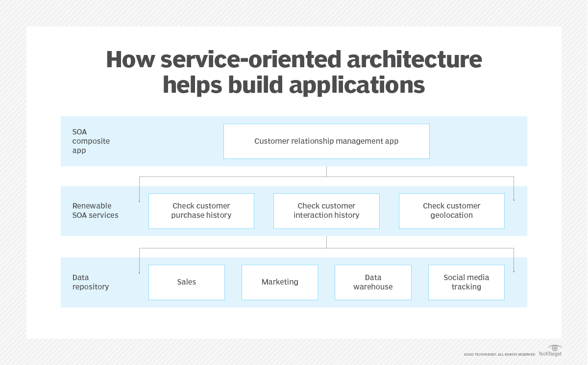Click left arrowhead beside the Sales box
This screenshot has height=365, width=588.
click(140, 271)
